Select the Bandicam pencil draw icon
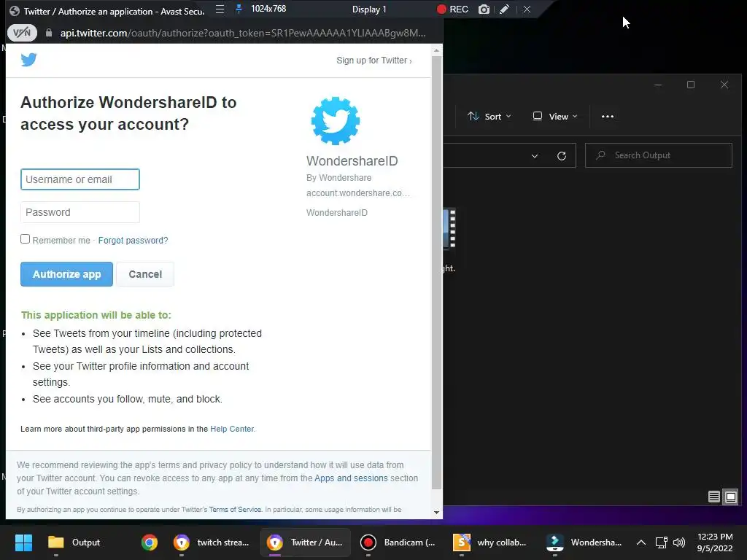This screenshot has width=747, height=560. tap(505, 9)
